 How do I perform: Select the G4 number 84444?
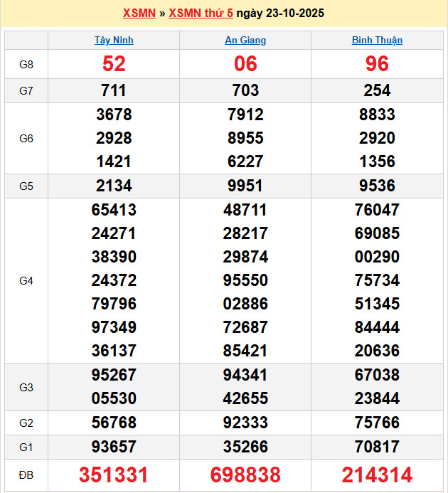(x=377, y=327)
